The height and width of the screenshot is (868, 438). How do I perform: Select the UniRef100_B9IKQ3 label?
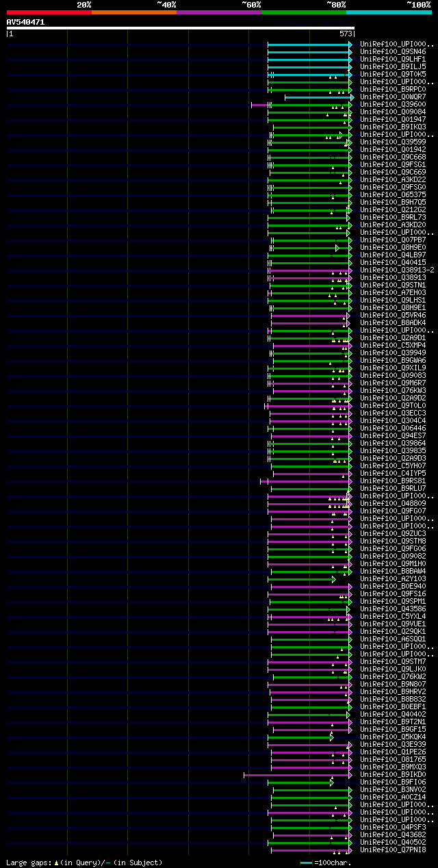[x=393, y=127]
